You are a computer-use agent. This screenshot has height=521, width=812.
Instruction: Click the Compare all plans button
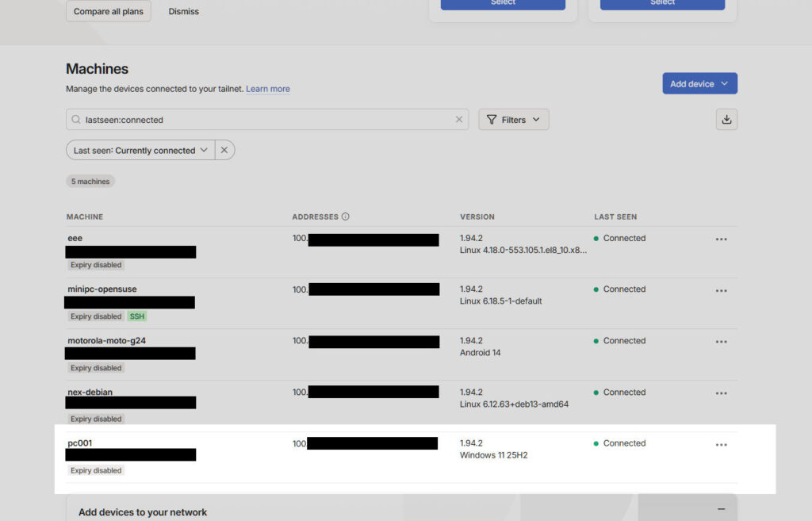pos(109,11)
